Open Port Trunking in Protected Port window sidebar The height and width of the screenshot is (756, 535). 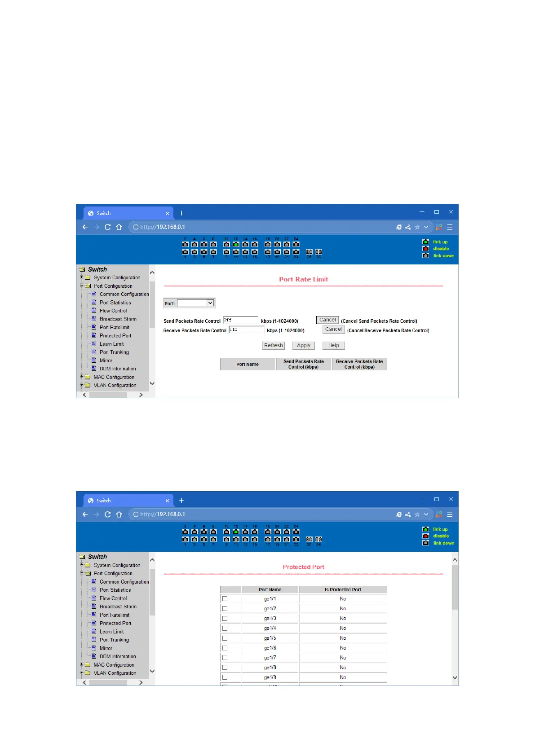114,640
